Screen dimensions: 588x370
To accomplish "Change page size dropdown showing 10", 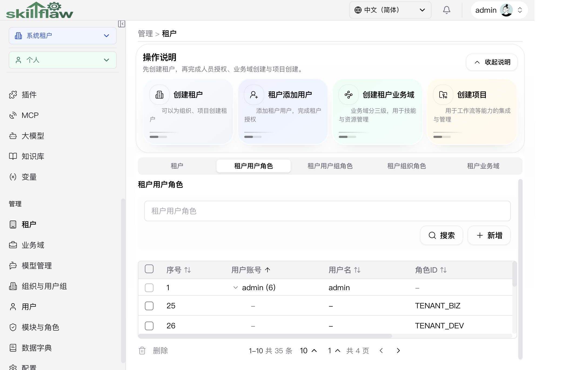I will [x=308, y=351].
